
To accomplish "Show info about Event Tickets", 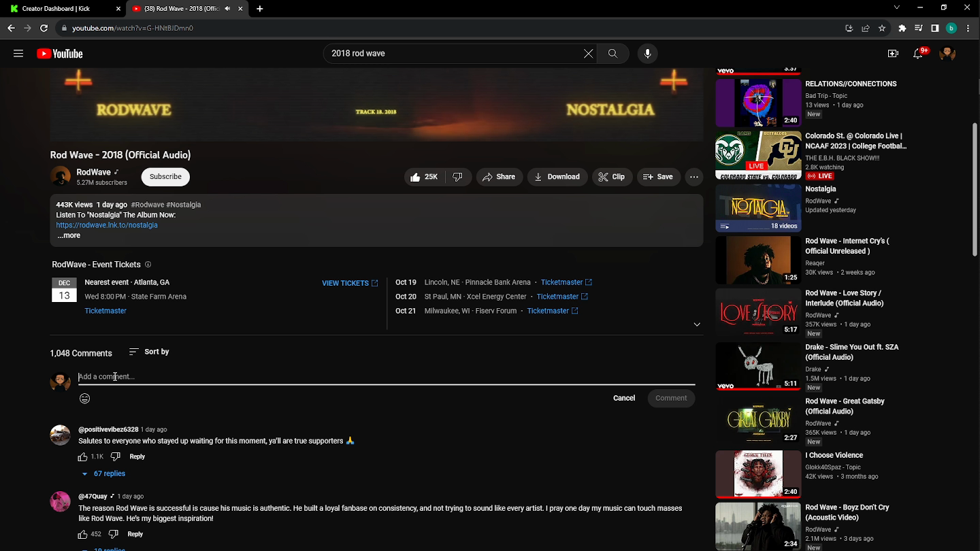I will 148,265.
